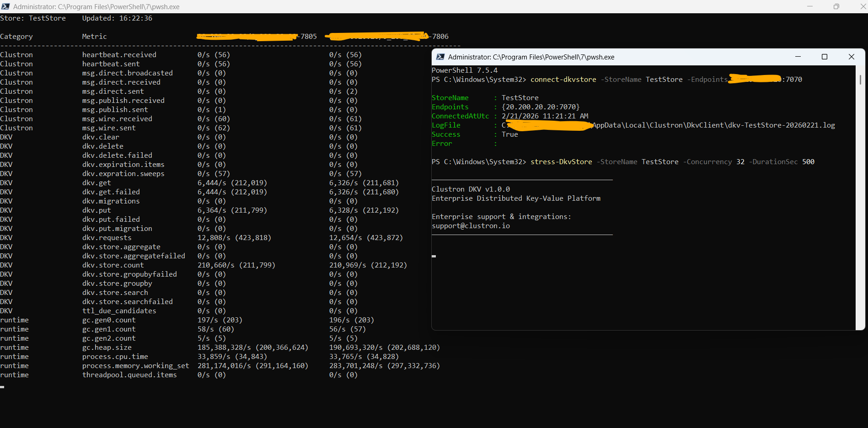Click value '190,693,320/s (202,688,120)'

point(385,348)
